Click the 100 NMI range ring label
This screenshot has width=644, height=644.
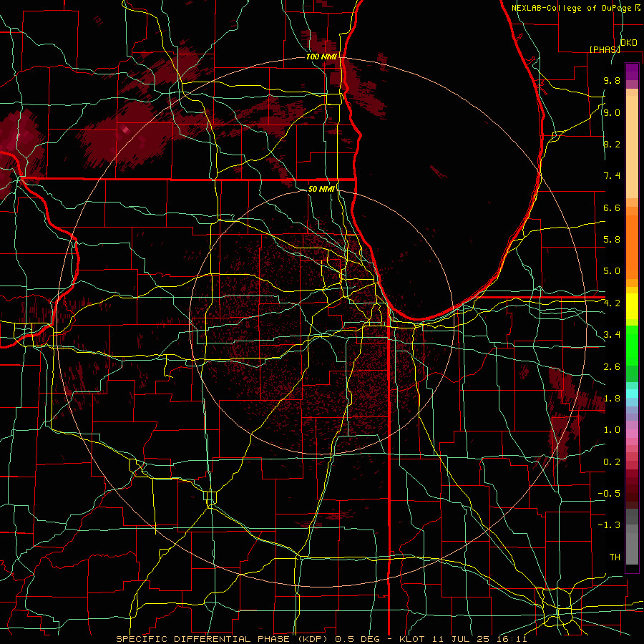pyautogui.click(x=321, y=57)
